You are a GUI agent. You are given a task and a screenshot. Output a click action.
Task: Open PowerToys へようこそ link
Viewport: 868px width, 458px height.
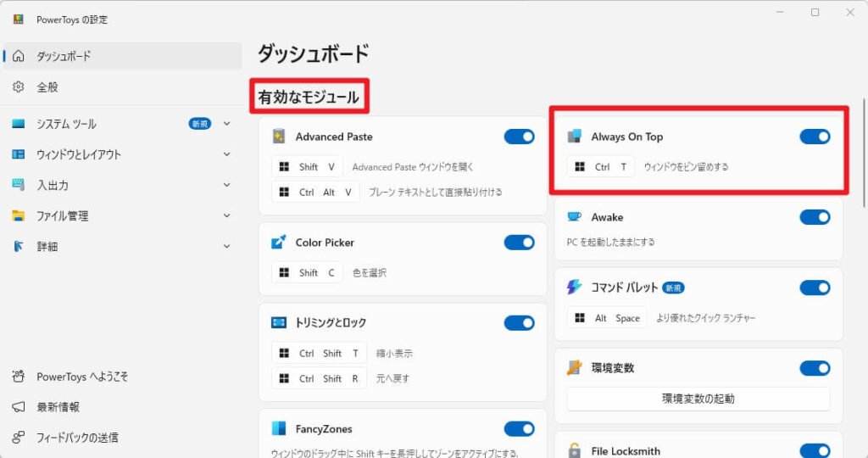[x=122, y=377]
